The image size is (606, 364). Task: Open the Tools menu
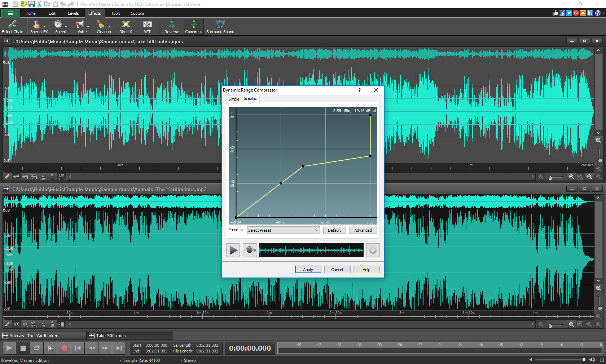tap(115, 13)
